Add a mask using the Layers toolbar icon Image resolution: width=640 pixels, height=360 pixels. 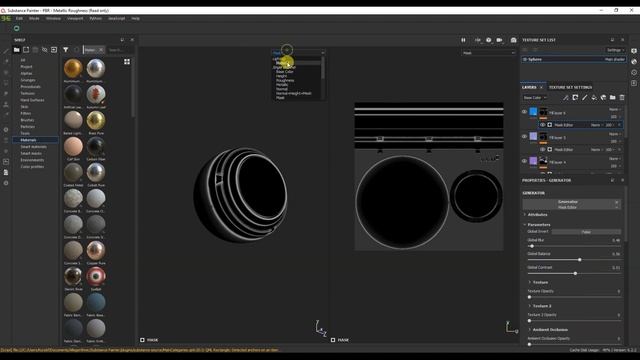pyautogui.click(x=575, y=98)
